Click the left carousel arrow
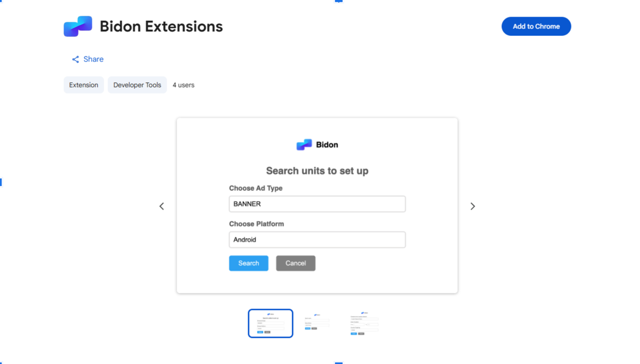The image size is (640, 364). pyautogui.click(x=161, y=206)
